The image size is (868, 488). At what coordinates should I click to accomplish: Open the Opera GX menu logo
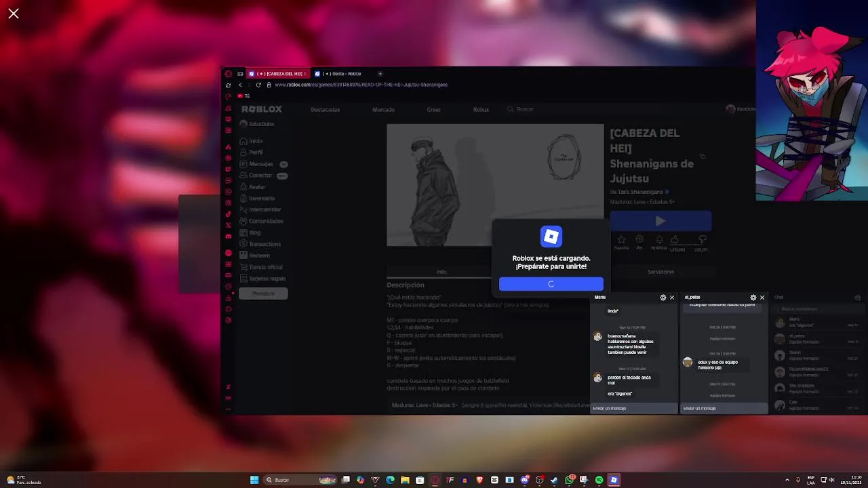[x=229, y=74]
